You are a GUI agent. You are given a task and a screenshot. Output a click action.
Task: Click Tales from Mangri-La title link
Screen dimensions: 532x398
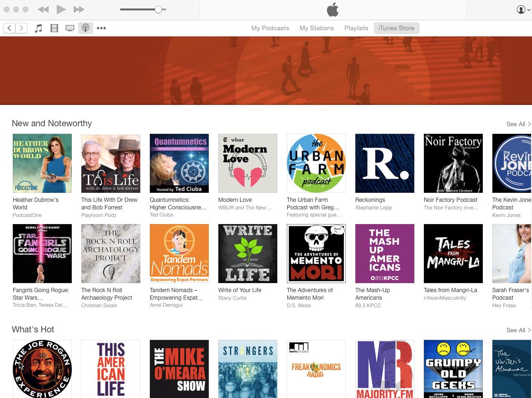point(451,290)
